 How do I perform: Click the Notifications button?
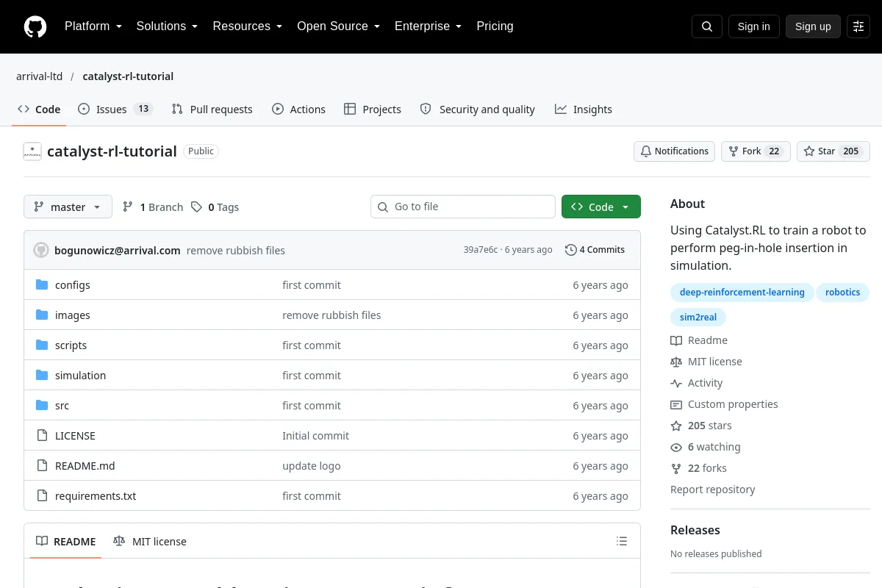tap(675, 151)
